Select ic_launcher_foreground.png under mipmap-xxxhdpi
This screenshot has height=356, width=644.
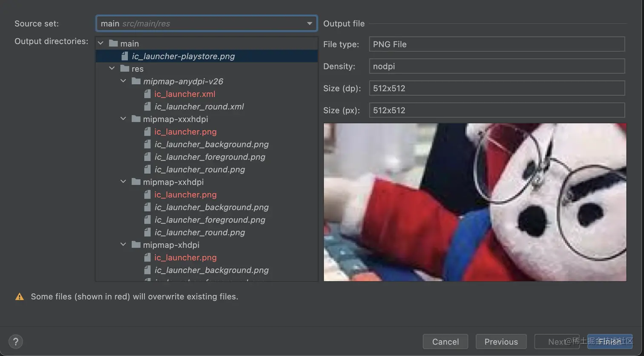click(x=210, y=157)
